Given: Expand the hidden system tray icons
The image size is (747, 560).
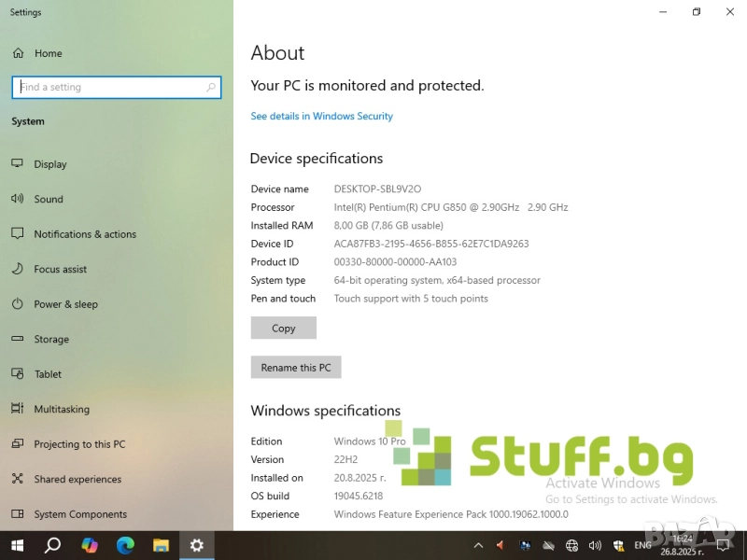Looking at the screenshot, I should click(x=478, y=545).
